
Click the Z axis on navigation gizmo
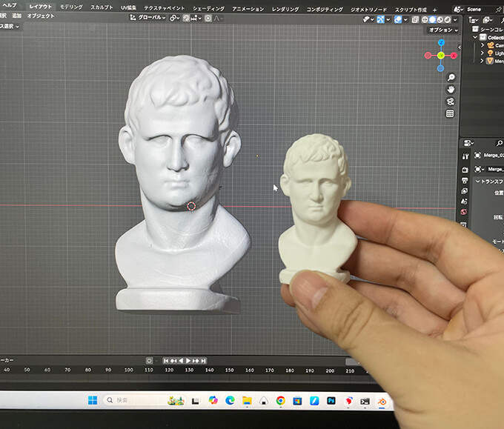pyautogui.click(x=440, y=42)
